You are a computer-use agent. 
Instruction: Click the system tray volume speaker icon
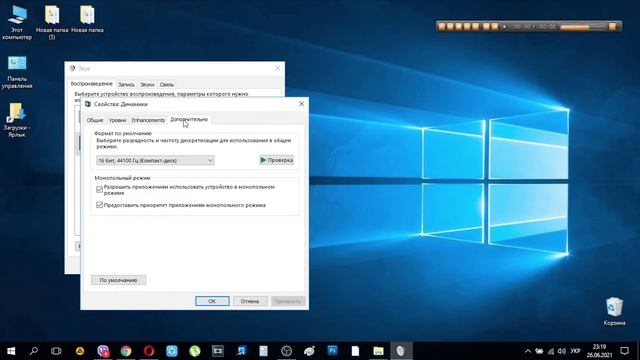tap(562, 351)
